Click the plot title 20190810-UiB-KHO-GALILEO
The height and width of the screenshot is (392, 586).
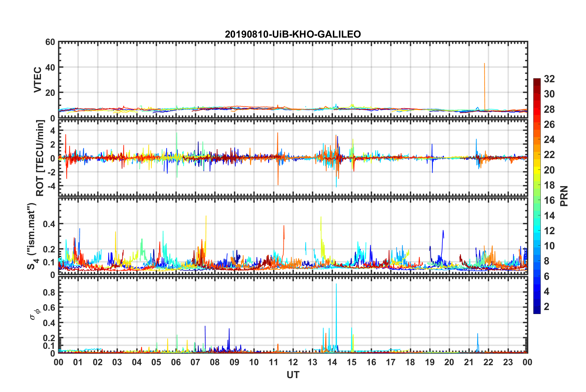click(293, 34)
